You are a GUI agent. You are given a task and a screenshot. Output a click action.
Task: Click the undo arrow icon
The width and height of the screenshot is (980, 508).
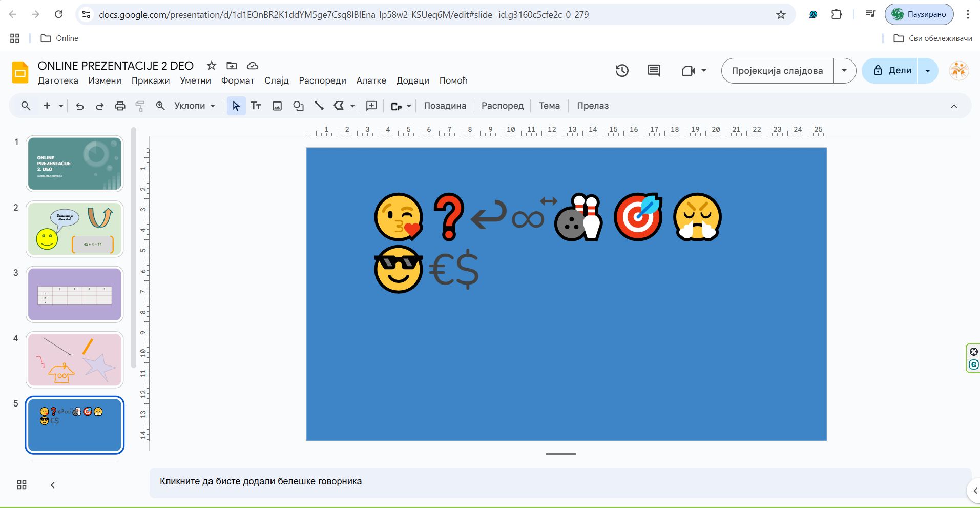tap(79, 106)
